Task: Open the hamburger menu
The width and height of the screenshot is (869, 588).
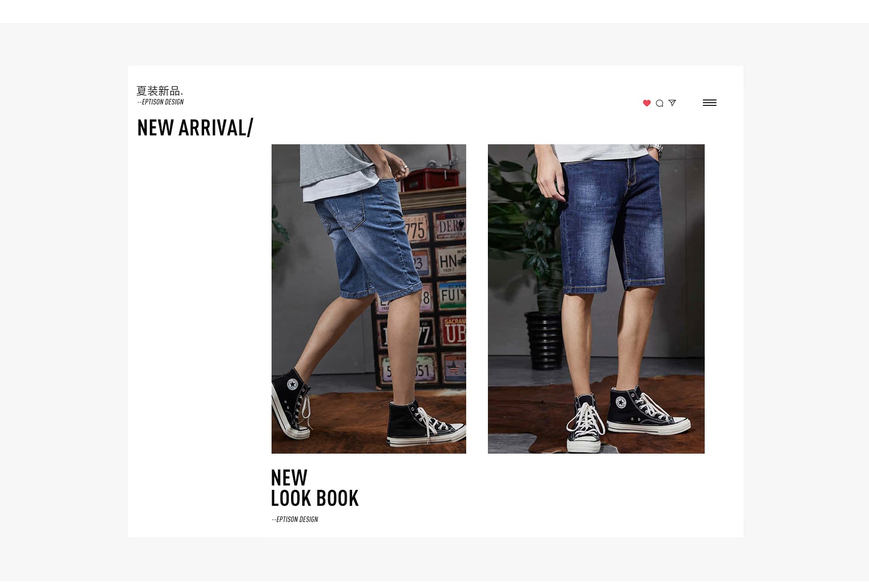Action: point(709,103)
